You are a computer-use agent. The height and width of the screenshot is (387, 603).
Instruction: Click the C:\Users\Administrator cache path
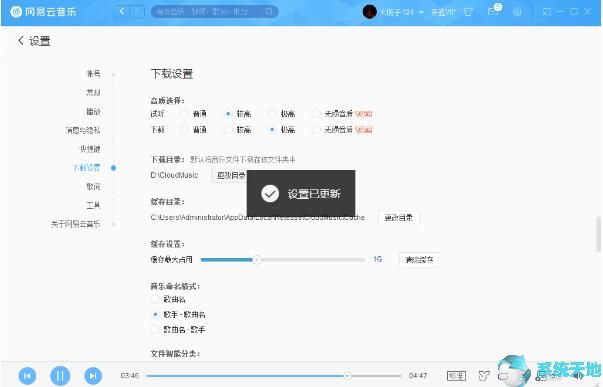click(x=258, y=217)
